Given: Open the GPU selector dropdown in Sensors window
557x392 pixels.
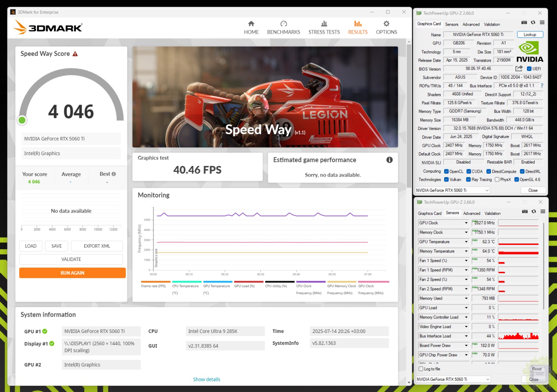Looking at the screenshot, I should pos(453,379).
